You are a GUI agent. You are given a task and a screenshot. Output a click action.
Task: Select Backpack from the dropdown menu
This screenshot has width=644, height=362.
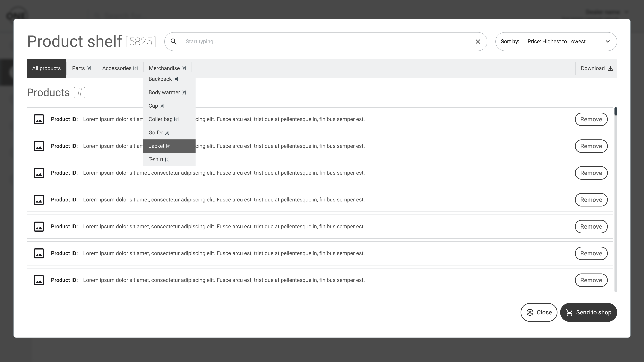[163, 79]
